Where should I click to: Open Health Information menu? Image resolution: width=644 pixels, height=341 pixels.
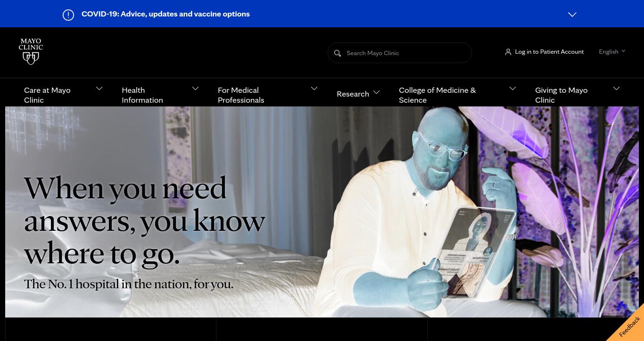[142, 95]
